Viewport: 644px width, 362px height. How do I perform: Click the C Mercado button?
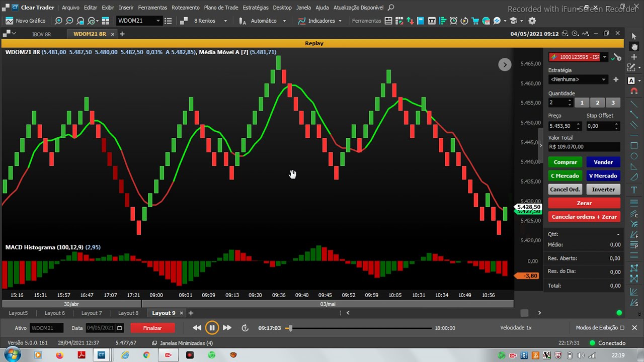566,175
